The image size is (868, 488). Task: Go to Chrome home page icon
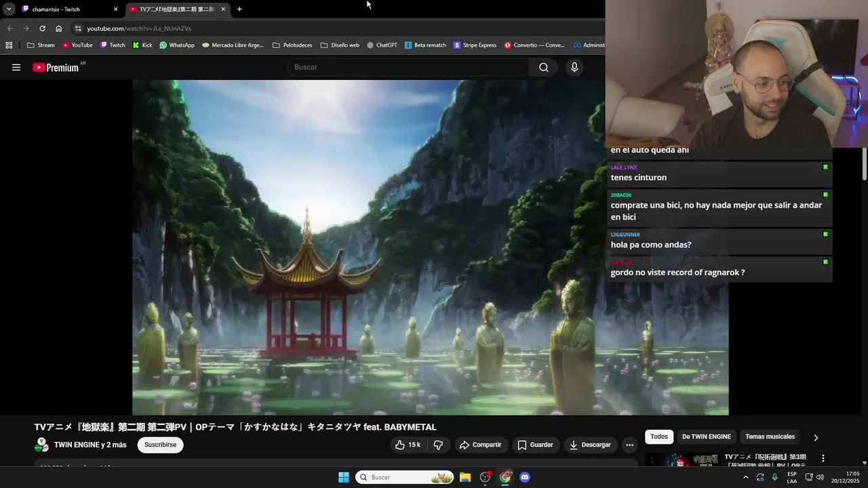[58, 28]
